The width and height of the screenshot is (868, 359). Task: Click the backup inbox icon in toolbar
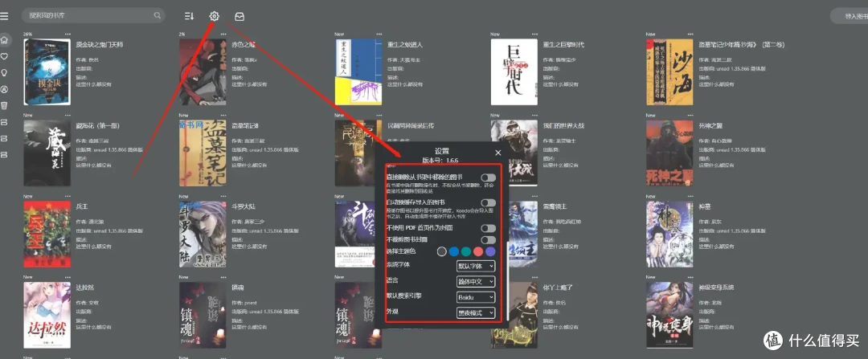point(240,17)
